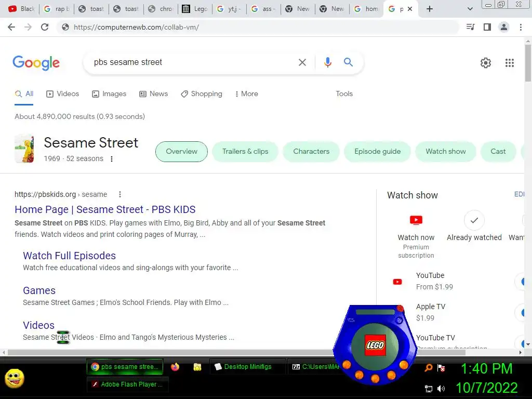532x399 pixels.
Task: Open more options next to 52 seasons
Action: (112, 159)
